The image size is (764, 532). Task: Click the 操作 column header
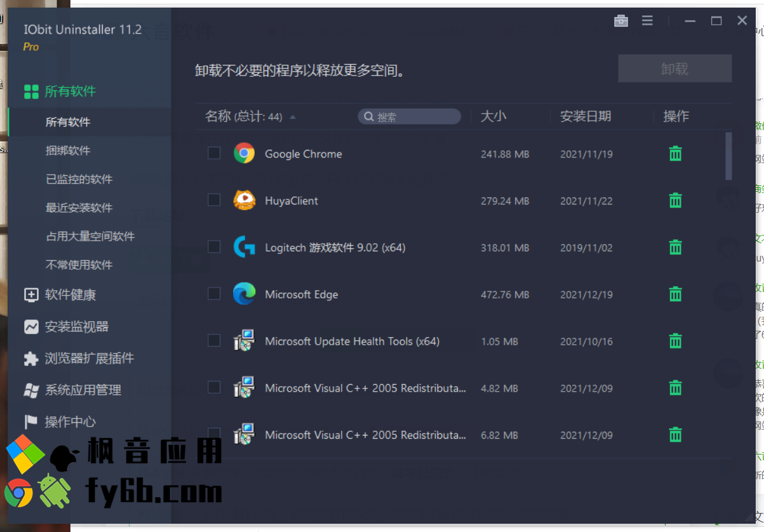(676, 116)
